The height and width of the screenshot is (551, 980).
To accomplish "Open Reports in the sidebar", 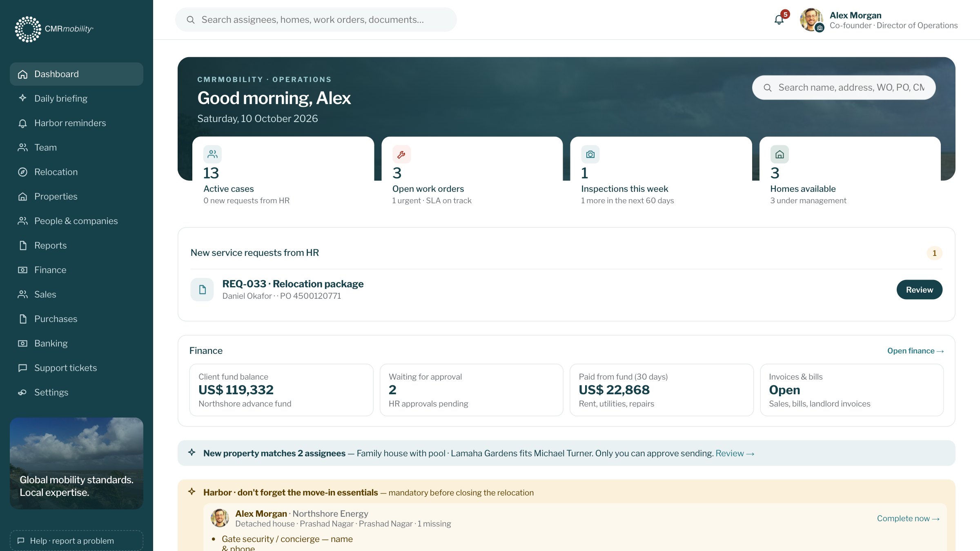I will [76, 245].
